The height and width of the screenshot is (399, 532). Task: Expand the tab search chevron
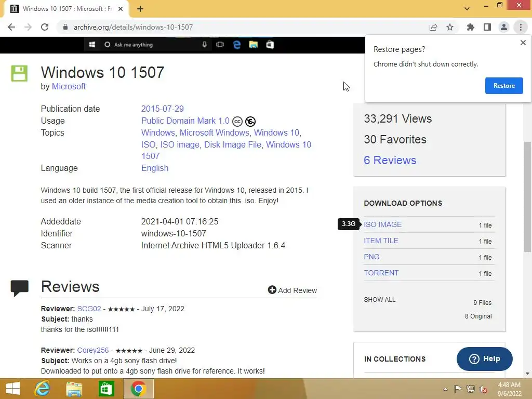coord(467,9)
